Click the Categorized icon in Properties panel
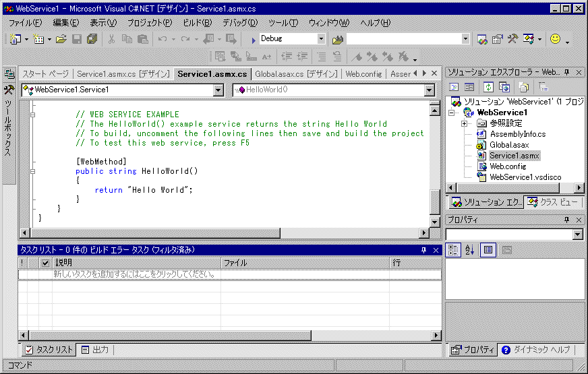This screenshot has width=588, height=374. [x=453, y=250]
